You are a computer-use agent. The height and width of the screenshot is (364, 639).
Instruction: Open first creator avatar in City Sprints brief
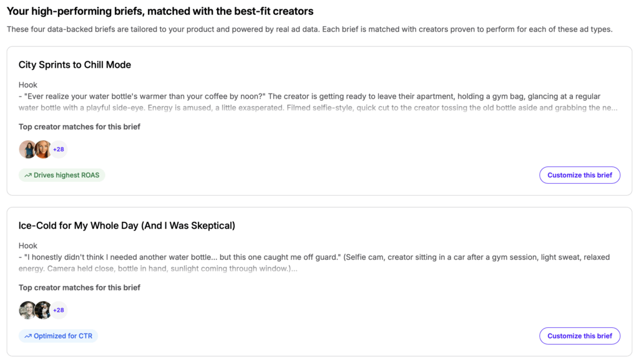pyautogui.click(x=27, y=150)
